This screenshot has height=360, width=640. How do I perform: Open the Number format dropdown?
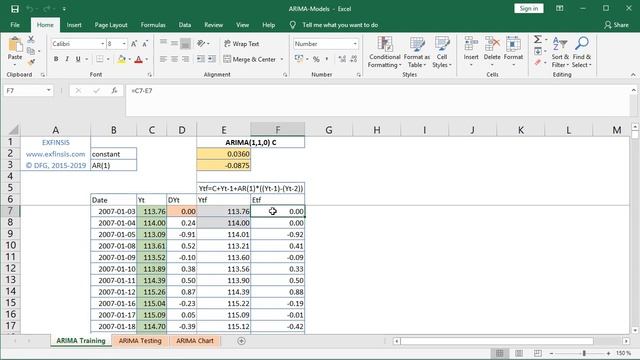(x=355, y=44)
